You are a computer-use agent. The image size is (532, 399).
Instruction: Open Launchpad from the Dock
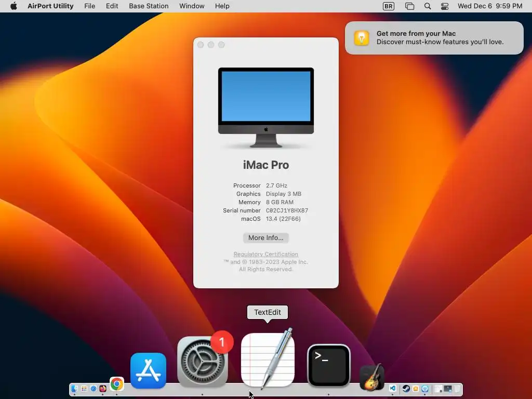tap(84, 389)
